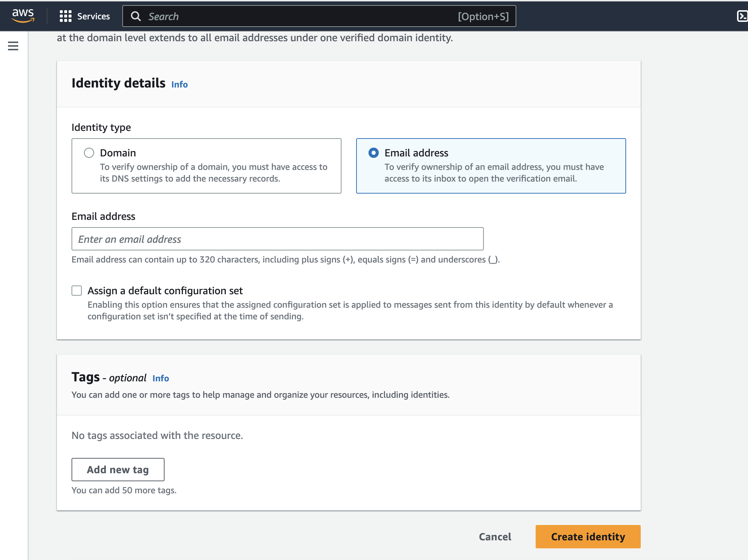Viewport: 748px width, 560px height.
Task: Select the Email address radio button
Action: (x=374, y=153)
